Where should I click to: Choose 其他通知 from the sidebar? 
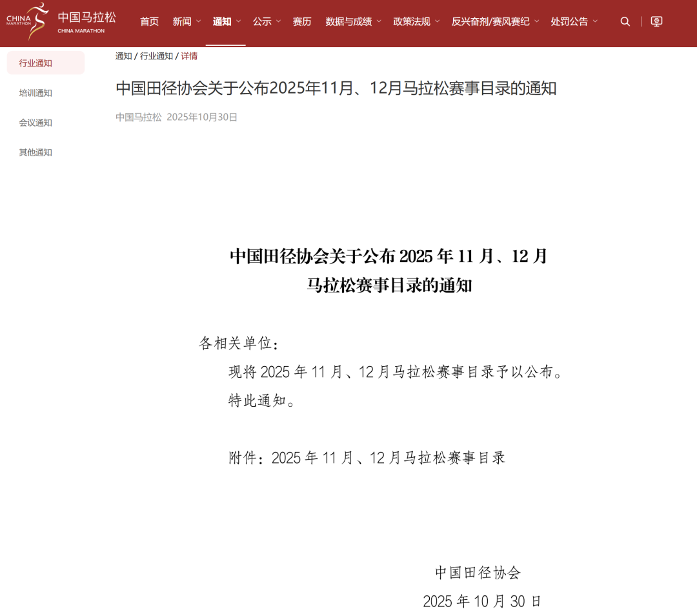(x=35, y=152)
